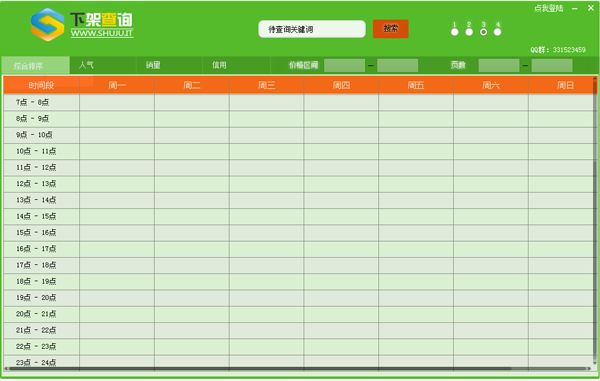
Task: Close the application window
Action: [x=591, y=8]
